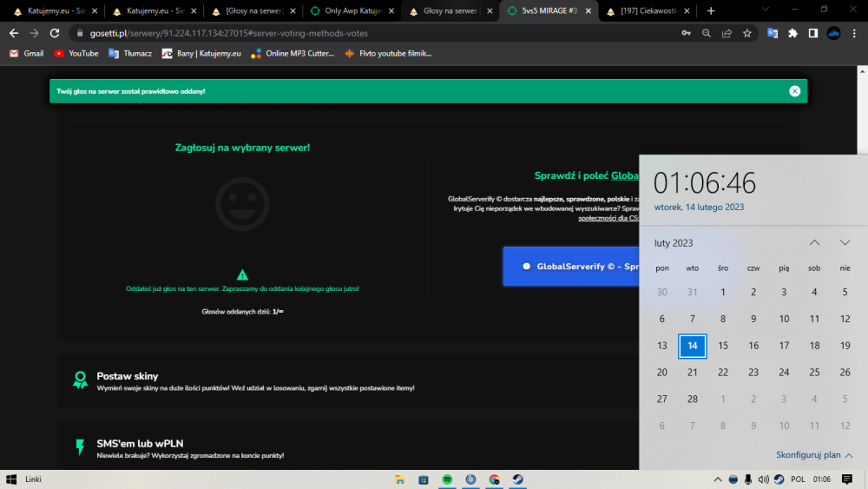Viewport: 868px width, 489px height.
Task: Open the Chrome three-dot menu
Action: (x=854, y=33)
